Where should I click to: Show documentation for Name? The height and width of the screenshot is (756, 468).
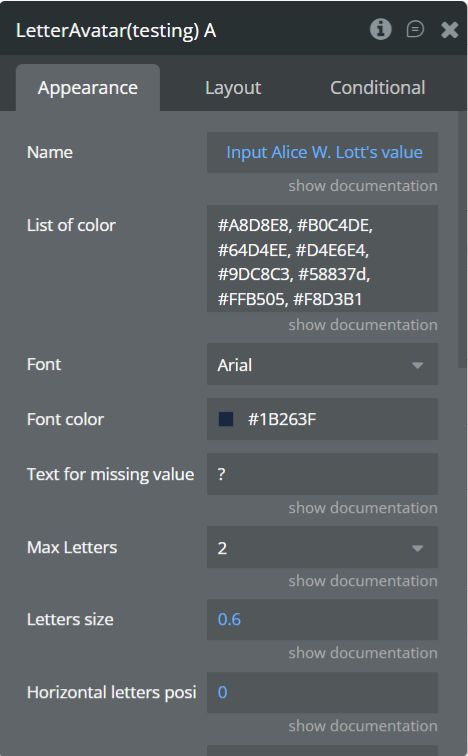[x=362, y=186]
